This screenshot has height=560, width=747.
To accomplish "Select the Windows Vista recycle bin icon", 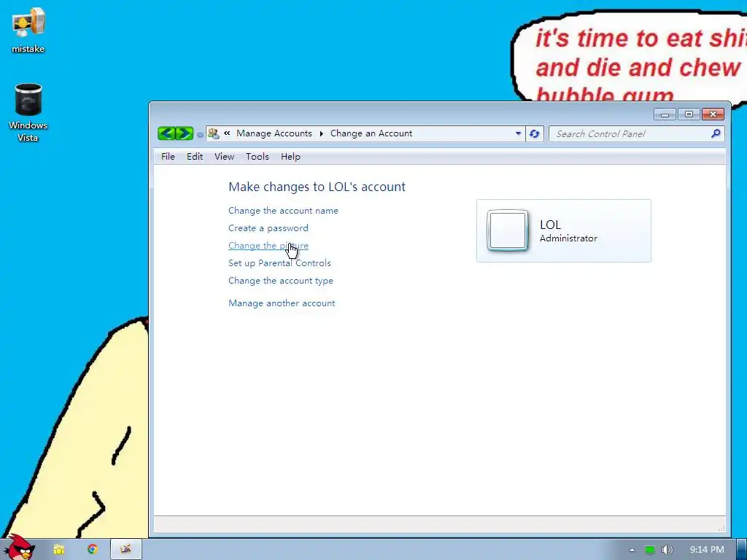I will tap(28, 113).
